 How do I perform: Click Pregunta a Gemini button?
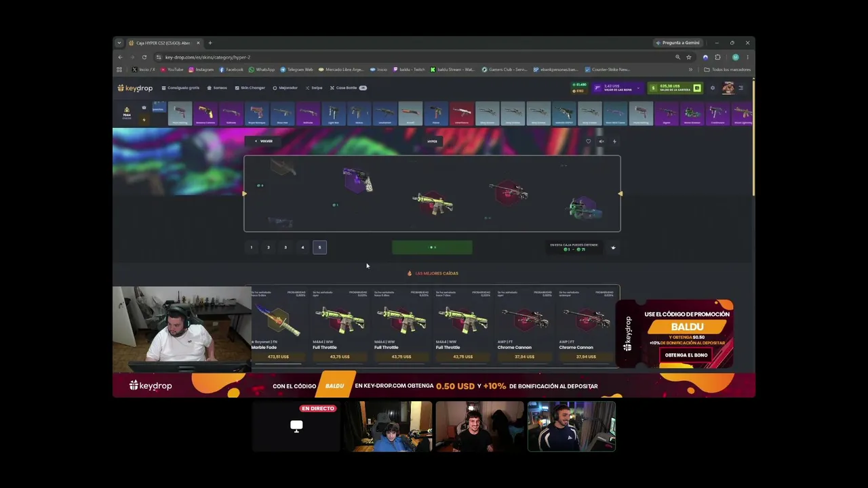pyautogui.click(x=677, y=43)
